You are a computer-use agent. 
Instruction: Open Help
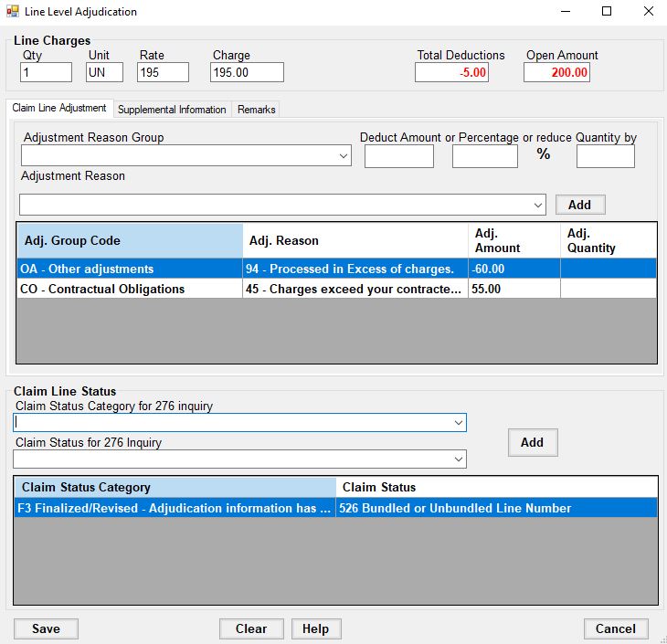(x=315, y=628)
